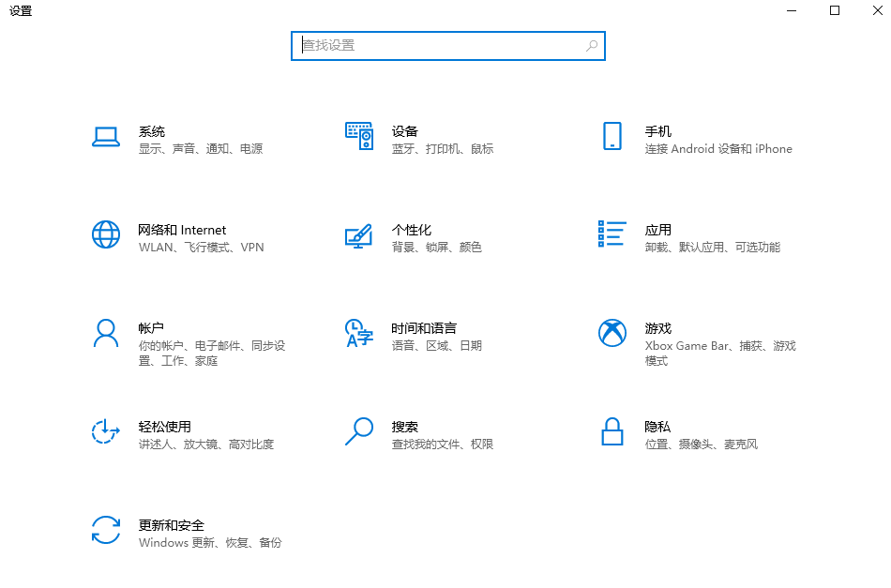The image size is (891, 588).
Task: Select the person icon beside 帐户
Action: pyautogui.click(x=106, y=333)
